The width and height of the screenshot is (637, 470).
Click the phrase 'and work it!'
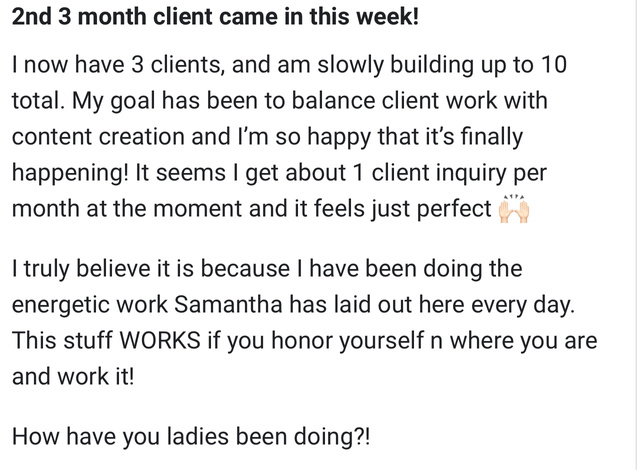pyautogui.click(x=73, y=376)
